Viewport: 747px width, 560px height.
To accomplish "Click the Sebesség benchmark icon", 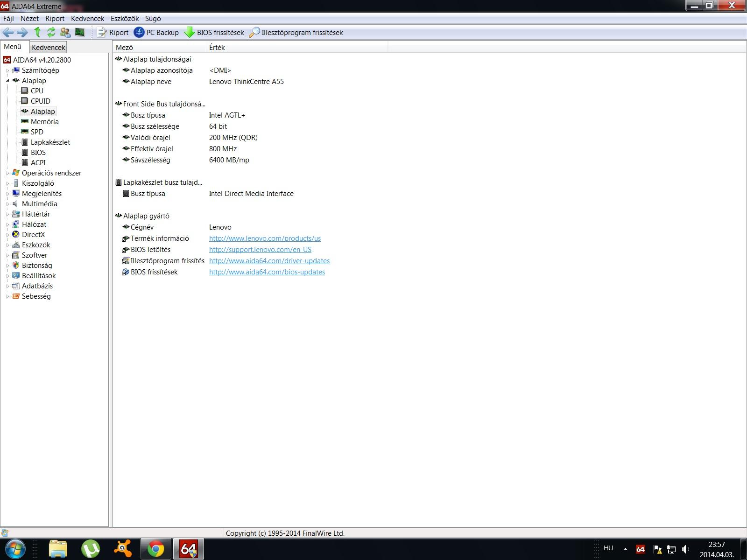I will [x=16, y=296].
